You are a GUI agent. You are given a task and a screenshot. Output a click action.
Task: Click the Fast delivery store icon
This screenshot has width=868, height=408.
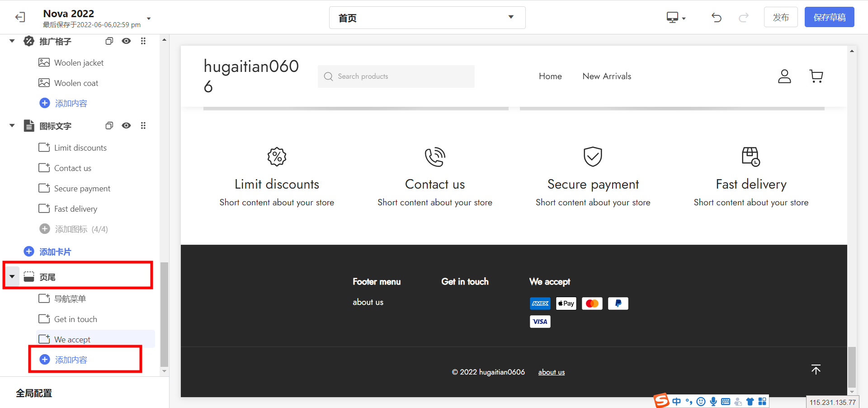751,157
